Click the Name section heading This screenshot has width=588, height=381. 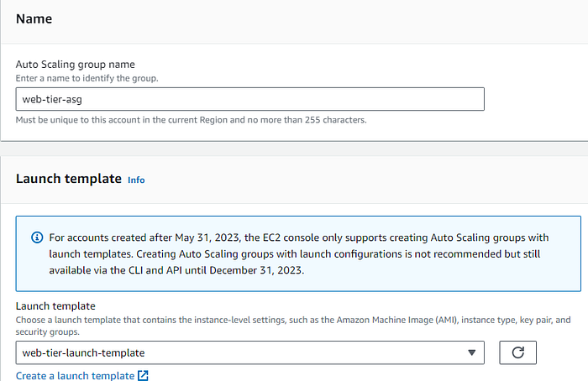point(34,18)
